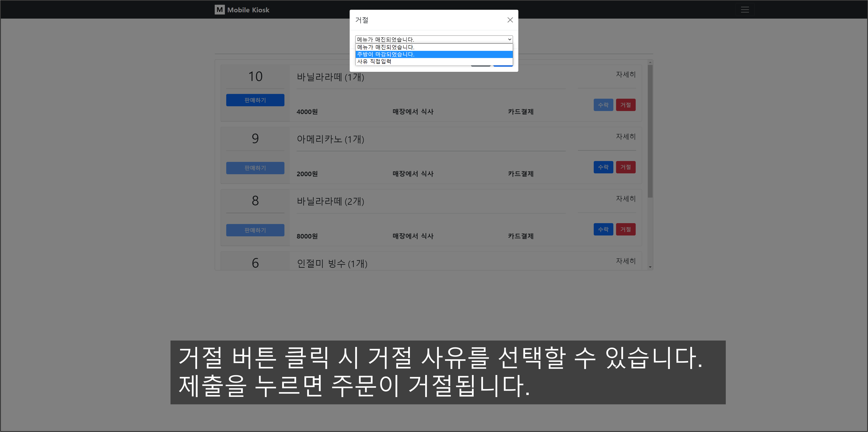Image resolution: width=868 pixels, height=432 pixels.
Task: Click 카드결제 in the 아메리카노 row
Action: pos(521,174)
